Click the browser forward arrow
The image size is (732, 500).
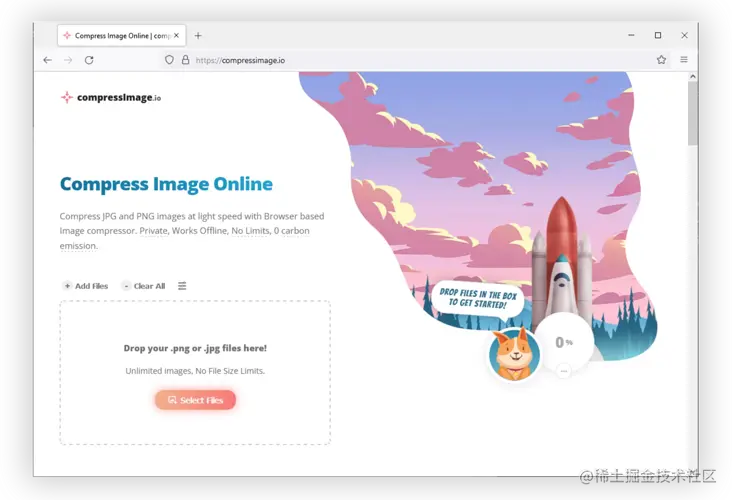point(68,60)
